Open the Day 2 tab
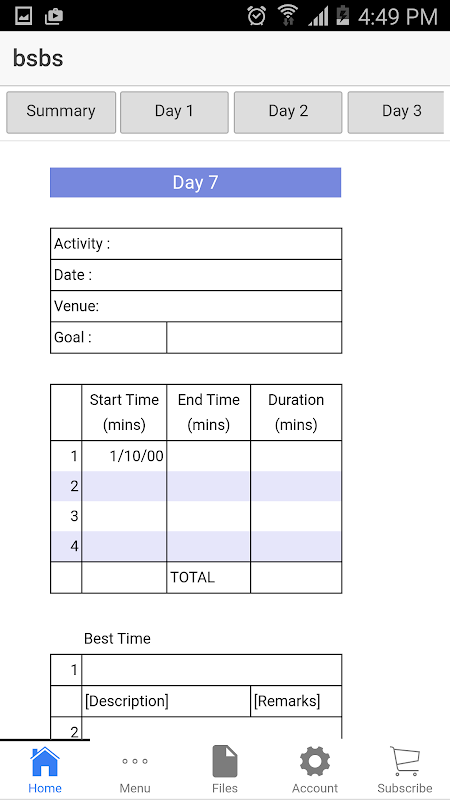This screenshot has height=800, width=450. tap(288, 112)
